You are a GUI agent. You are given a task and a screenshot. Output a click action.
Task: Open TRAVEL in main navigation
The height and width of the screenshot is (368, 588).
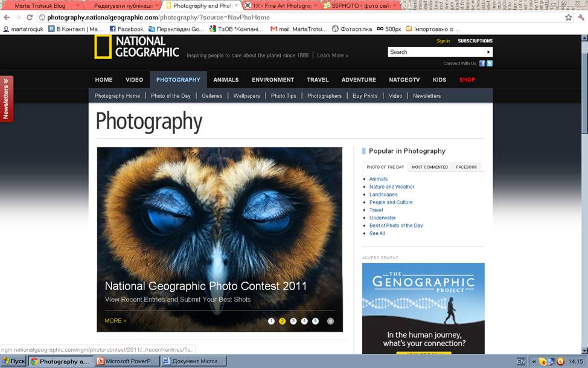coord(318,80)
